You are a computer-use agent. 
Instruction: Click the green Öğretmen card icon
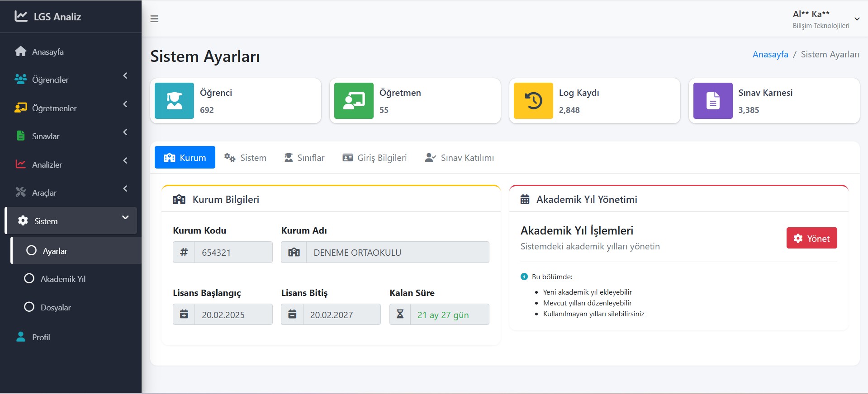354,101
